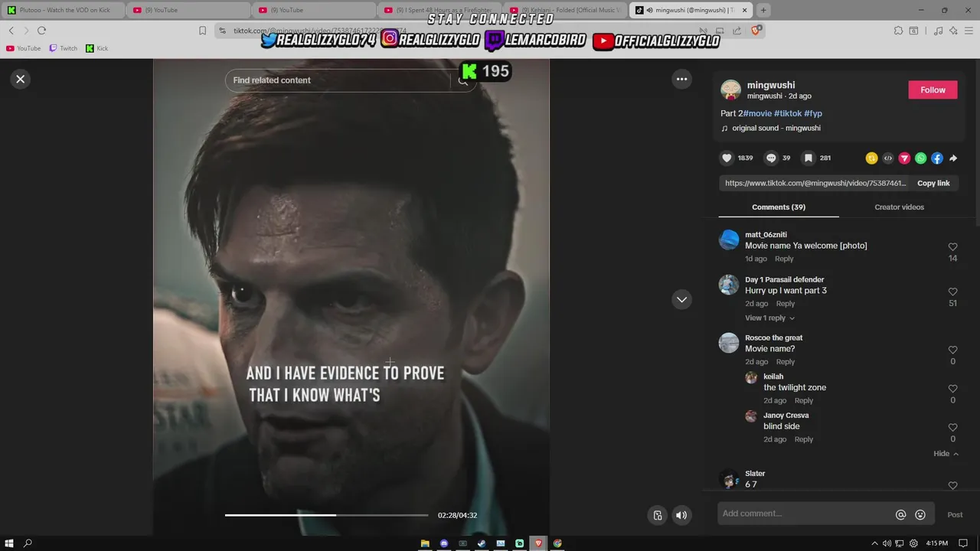Reply to keilah's comment

tap(804, 401)
